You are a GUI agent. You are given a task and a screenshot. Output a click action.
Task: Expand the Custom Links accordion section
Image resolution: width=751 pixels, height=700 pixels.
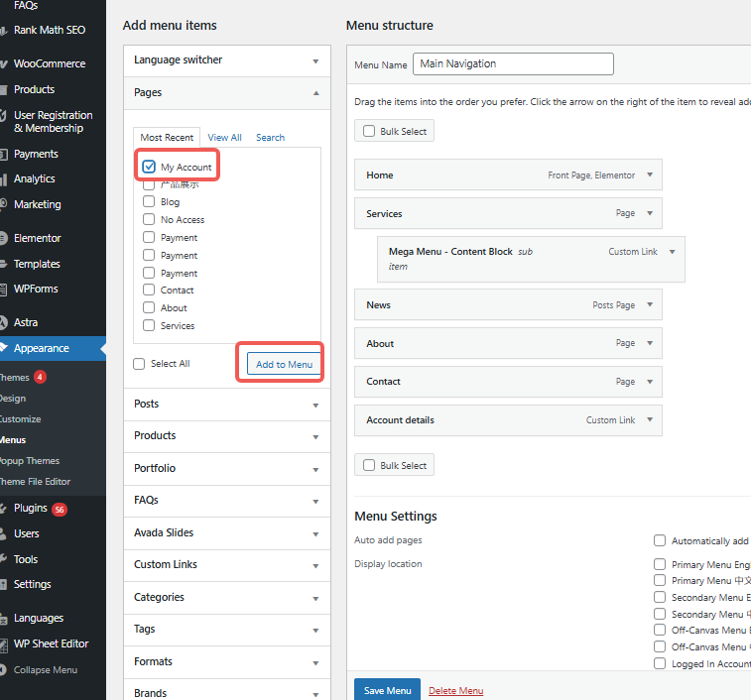(315, 565)
